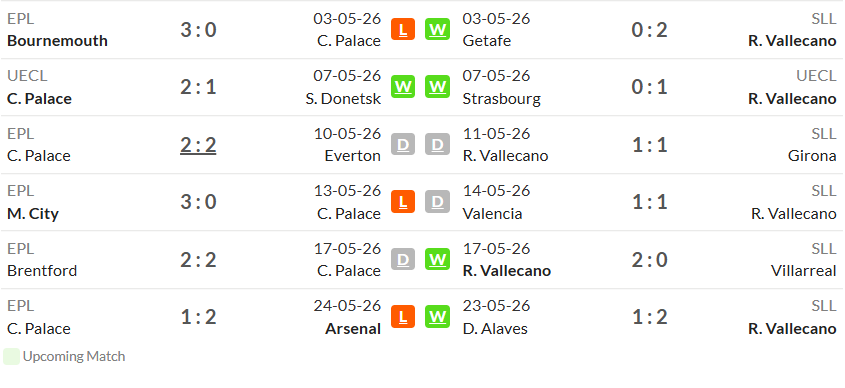845x388 pixels.
Task: Click the UECL label on C. Palace row
Action: click(27, 76)
